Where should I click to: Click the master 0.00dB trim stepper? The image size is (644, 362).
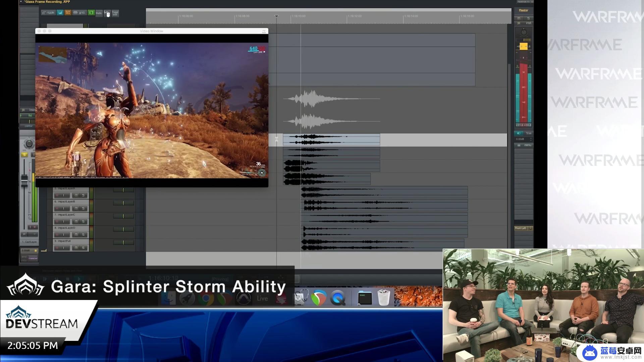(x=531, y=139)
